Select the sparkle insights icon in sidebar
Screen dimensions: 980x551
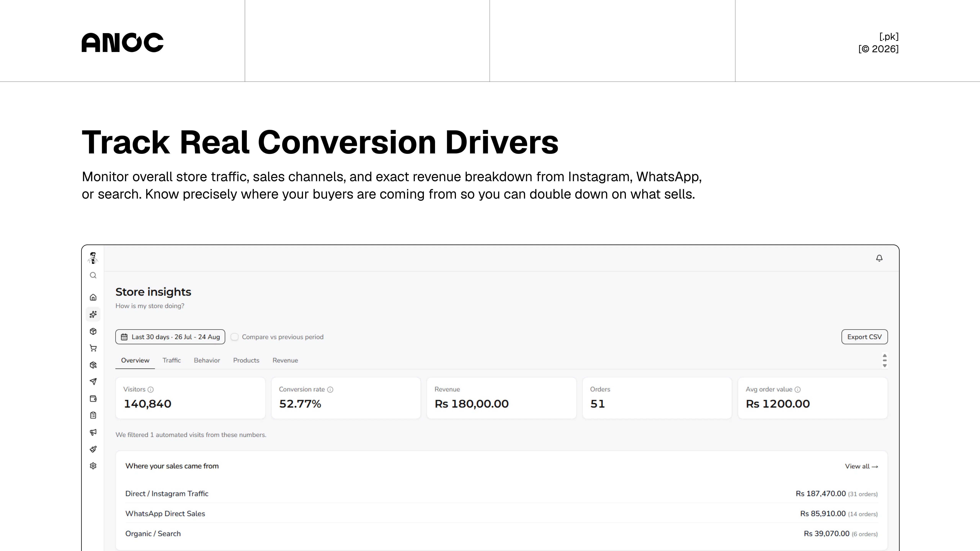93,314
